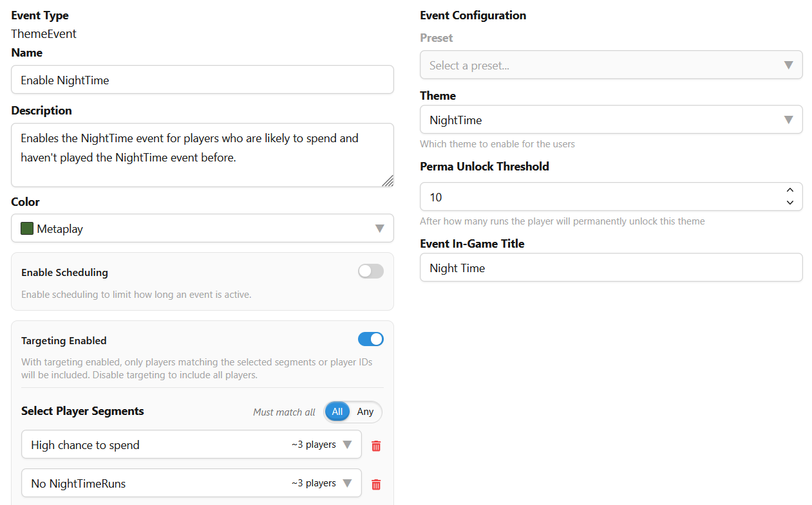812x505 pixels.
Task: Delete the High chance to spend segment
Action: [376, 445]
